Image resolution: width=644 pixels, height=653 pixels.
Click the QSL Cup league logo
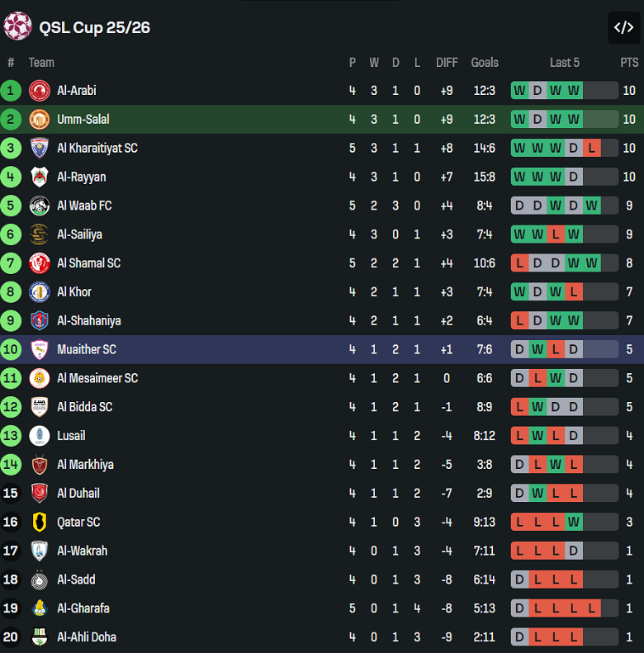[x=17, y=26]
